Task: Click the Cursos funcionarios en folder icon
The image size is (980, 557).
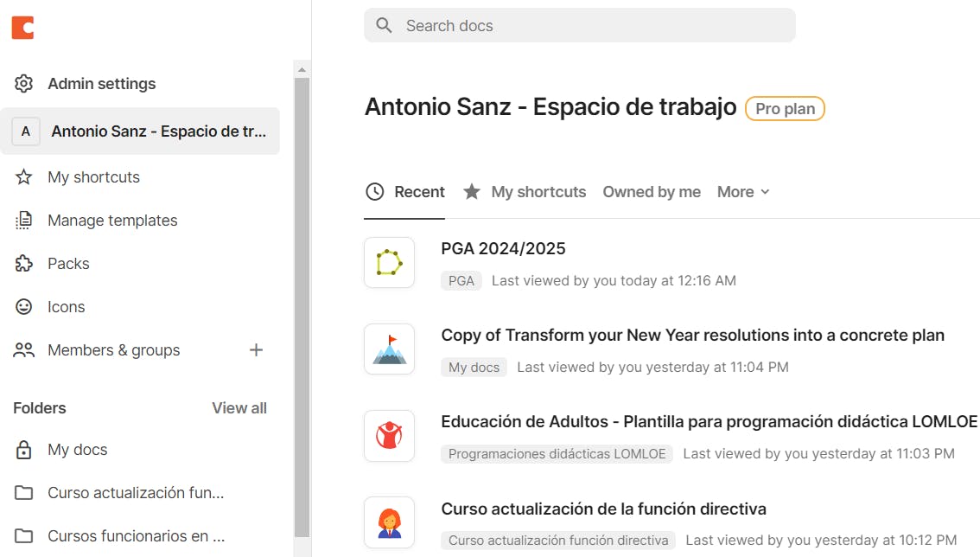Action: tap(23, 535)
